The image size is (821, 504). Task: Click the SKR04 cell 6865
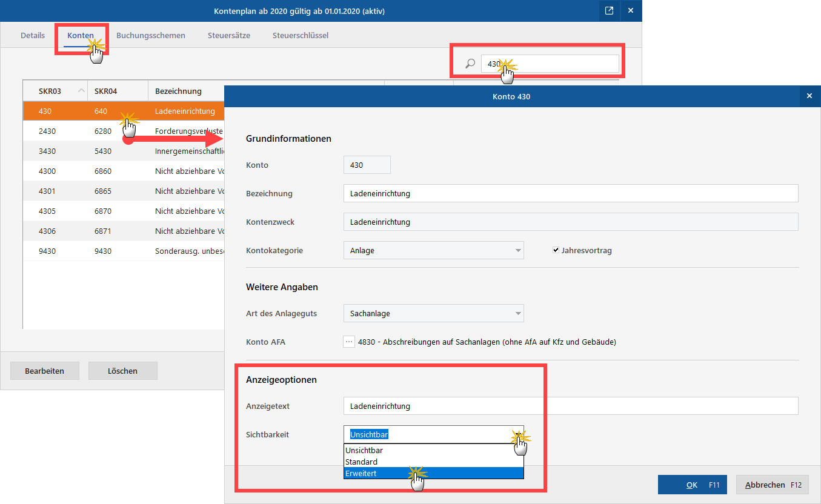tap(103, 191)
